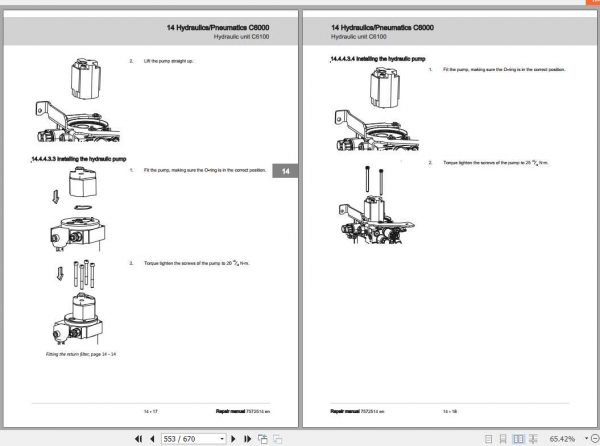Screen dimensions: 600x446
Task: Click 'Fitting the return filter, page 14-14' reference
Action: [x=81, y=354]
